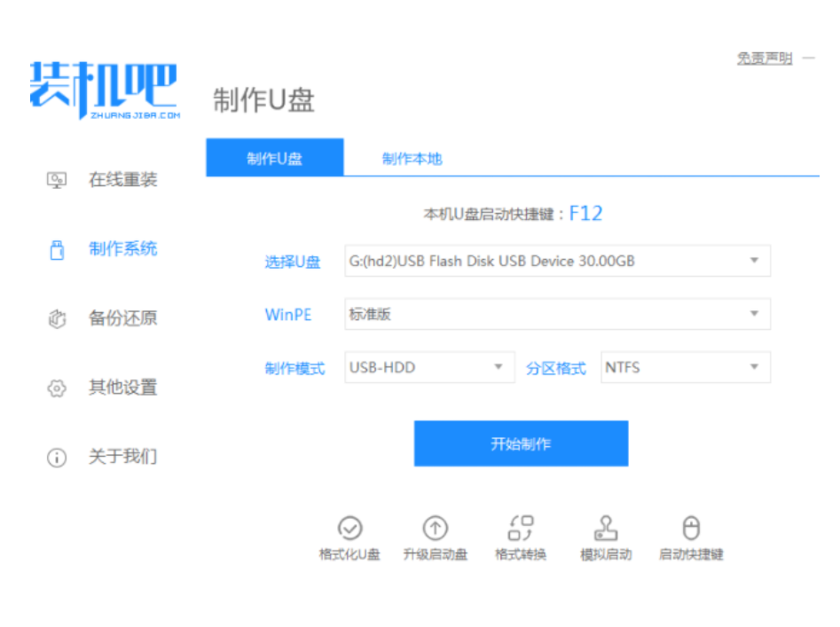Minimize the window with the dash button
The image size is (840, 627).
click(x=808, y=58)
